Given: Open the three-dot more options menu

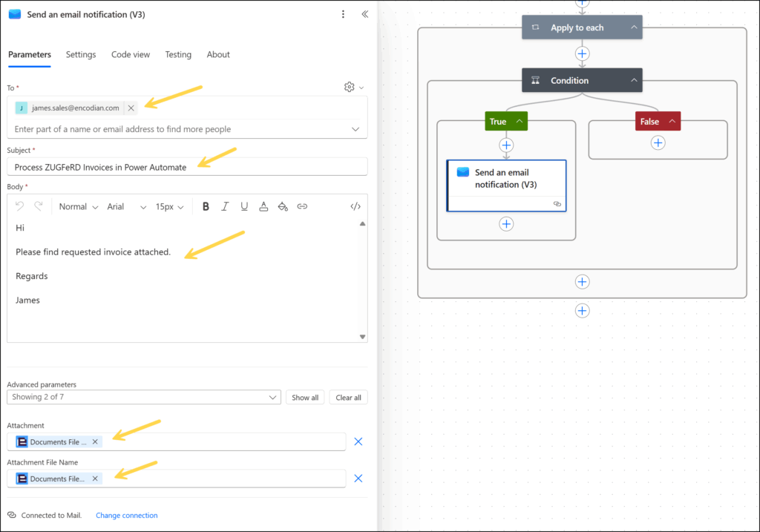Looking at the screenshot, I should [x=343, y=14].
